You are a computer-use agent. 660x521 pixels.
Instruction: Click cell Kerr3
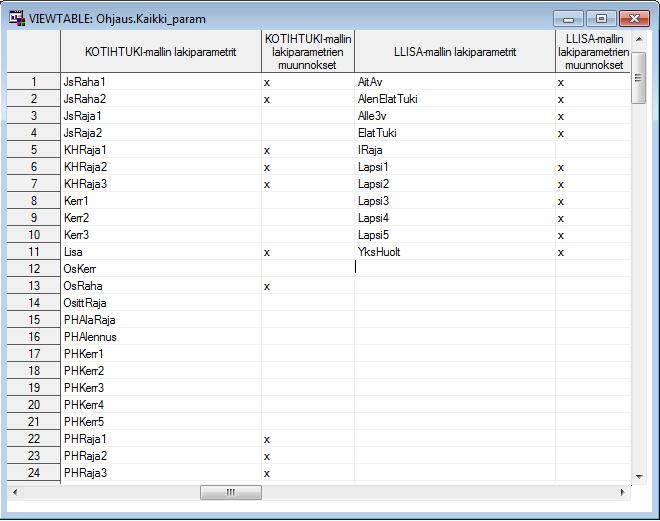pos(161,235)
